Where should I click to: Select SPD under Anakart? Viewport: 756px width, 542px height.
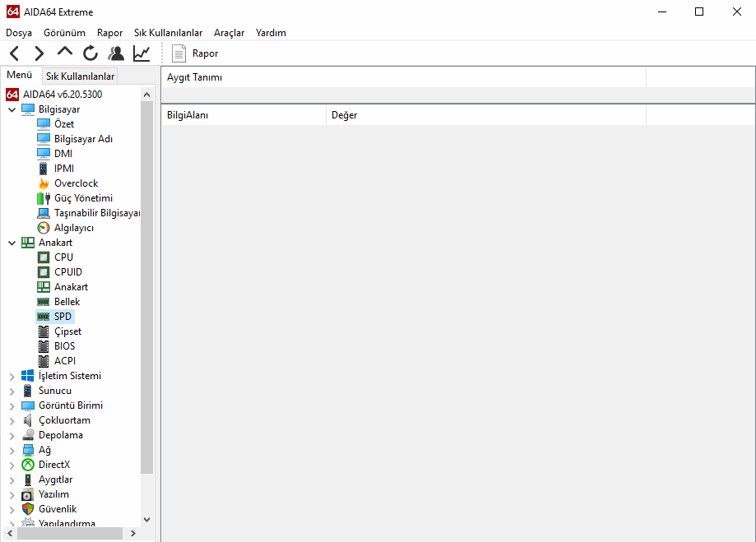coord(61,316)
